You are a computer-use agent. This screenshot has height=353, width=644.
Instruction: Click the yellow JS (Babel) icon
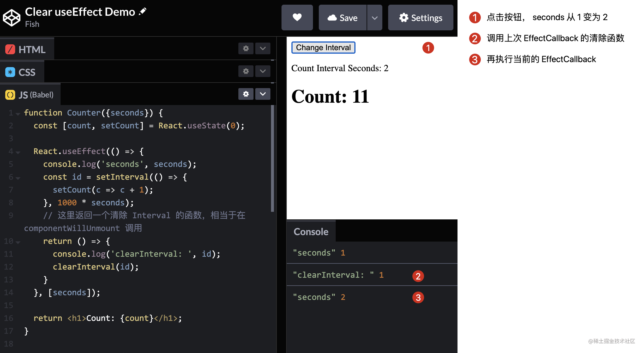coord(10,95)
